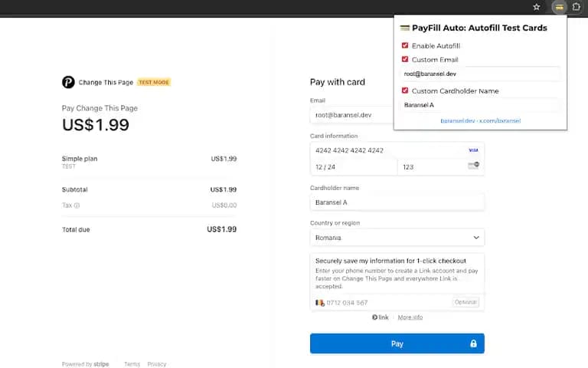Click Securely save my information heading
Image resolution: width=588 pixels, height=368 pixels.
(390, 261)
